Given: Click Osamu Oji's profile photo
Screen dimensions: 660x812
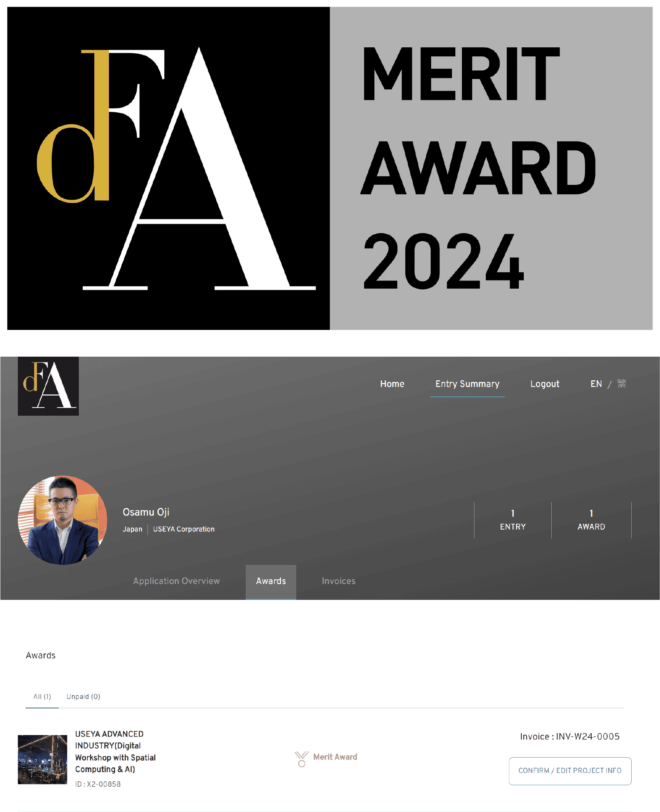Looking at the screenshot, I should pyautogui.click(x=63, y=520).
